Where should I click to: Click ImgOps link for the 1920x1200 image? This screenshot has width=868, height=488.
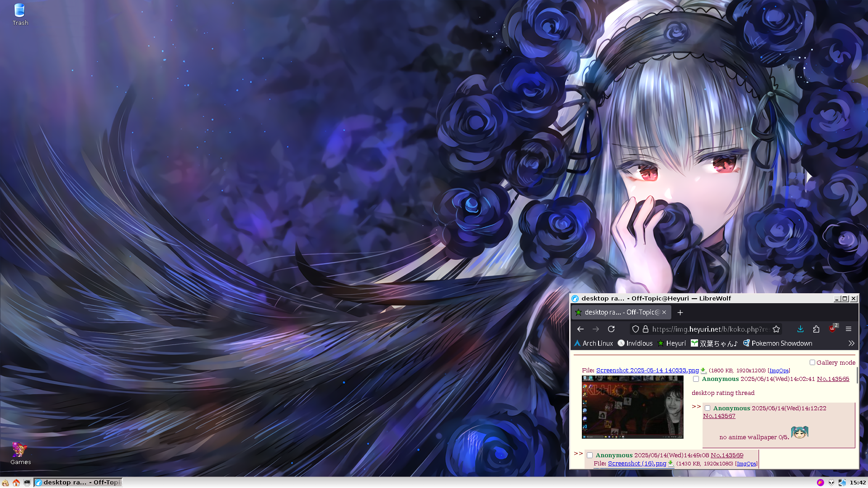point(779,371)
